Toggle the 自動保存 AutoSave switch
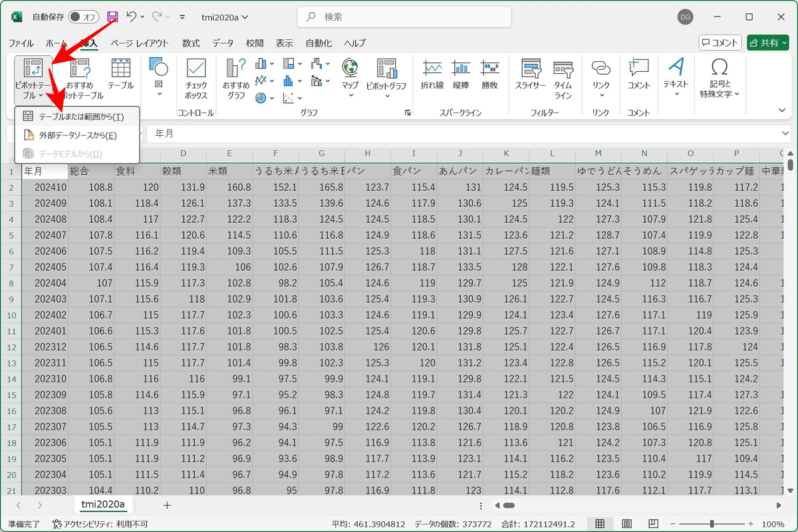 84,17
